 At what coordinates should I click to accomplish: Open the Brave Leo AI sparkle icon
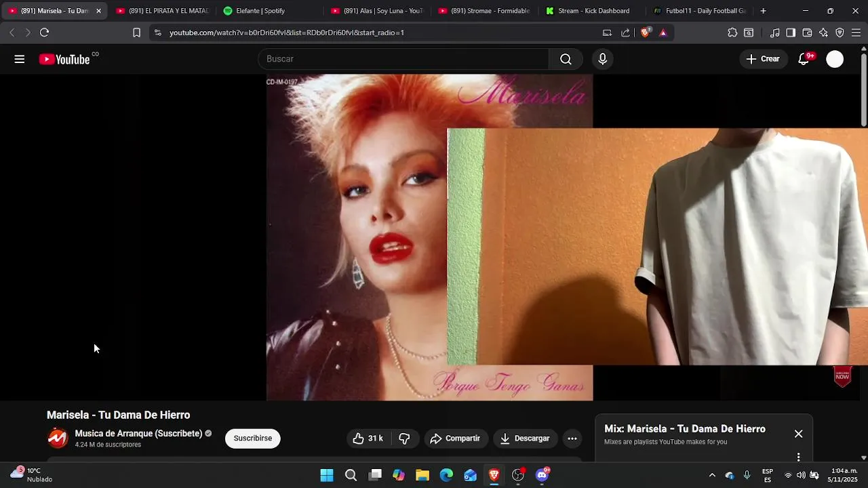coord(823,33)
